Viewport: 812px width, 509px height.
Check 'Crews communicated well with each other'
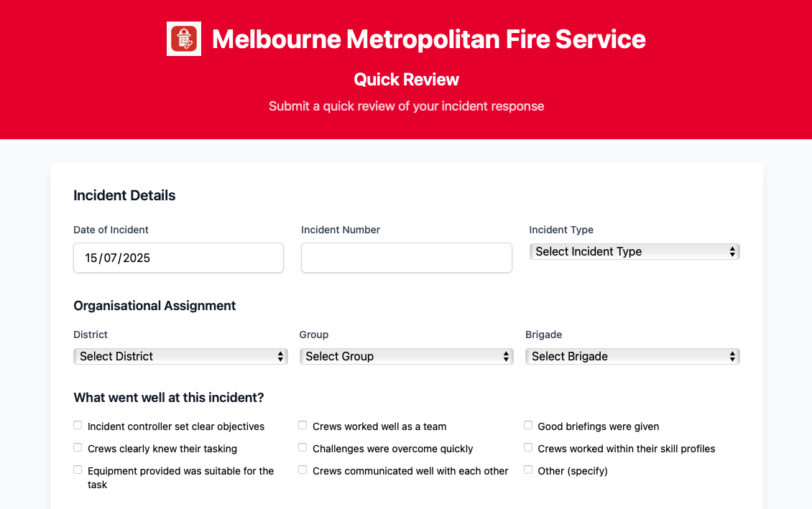(x=303, y=470)
